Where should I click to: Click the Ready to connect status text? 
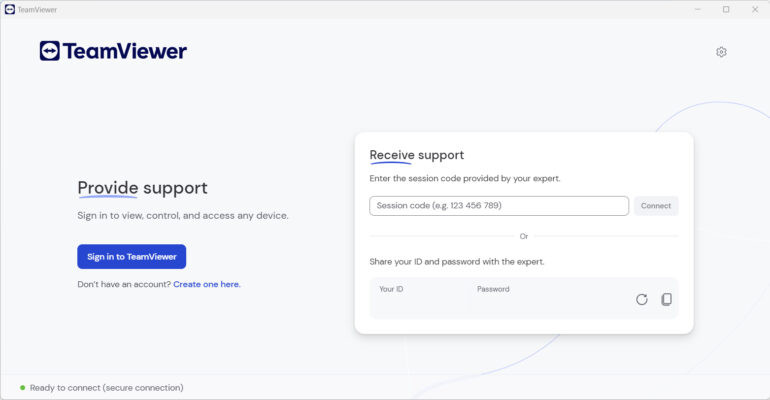click(x=107, y=387)
